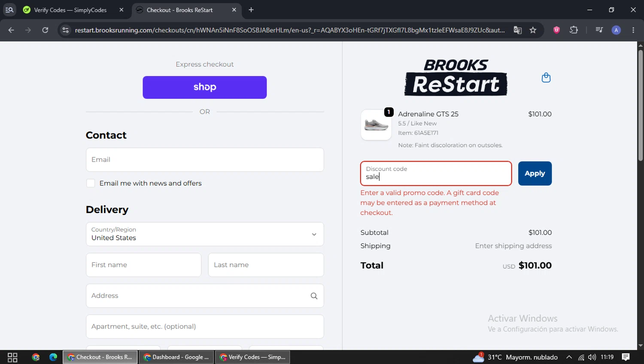Click the Enter shipping address text

(x=513, y=246)
